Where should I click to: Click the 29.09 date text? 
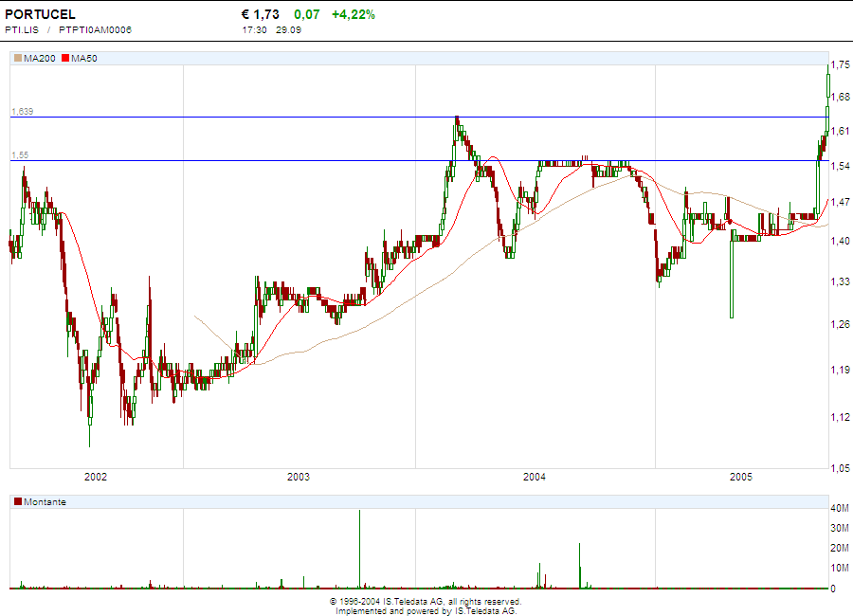point(288,30)
